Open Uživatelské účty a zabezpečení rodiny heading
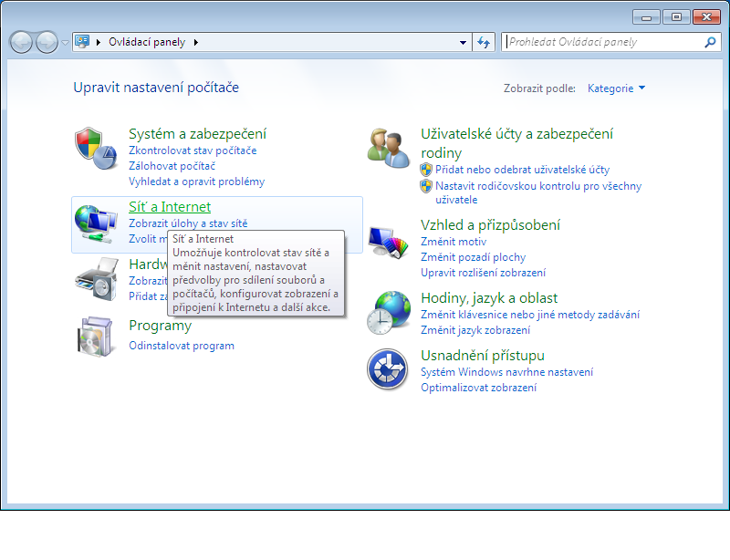This screenshot has width=730, height=560. [x=516, y=143]
